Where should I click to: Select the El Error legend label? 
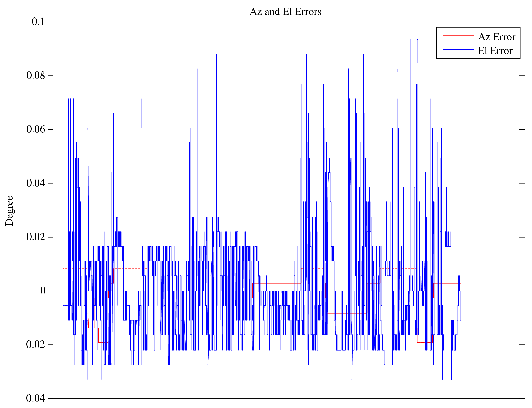click(495, 51)
